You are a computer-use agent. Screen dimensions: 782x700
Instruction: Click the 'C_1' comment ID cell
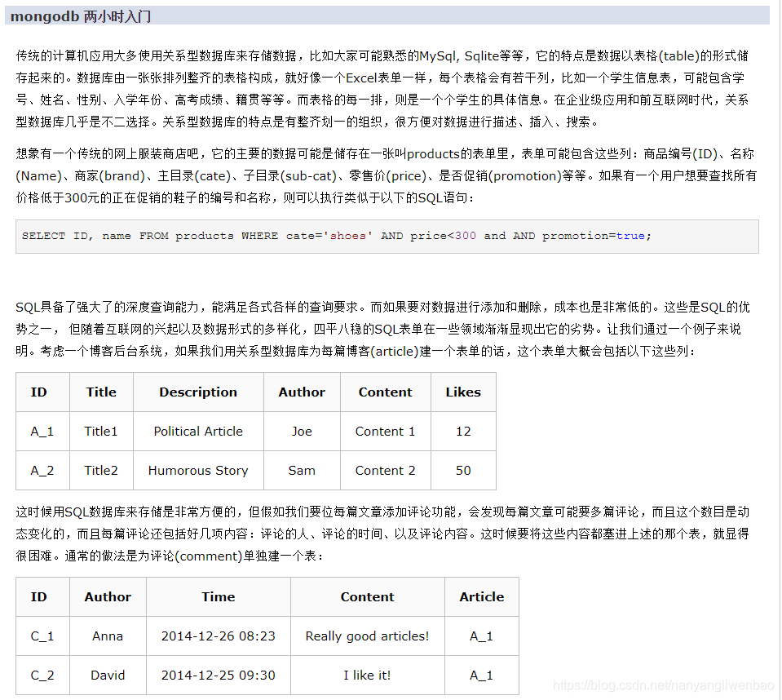(42, 636)
